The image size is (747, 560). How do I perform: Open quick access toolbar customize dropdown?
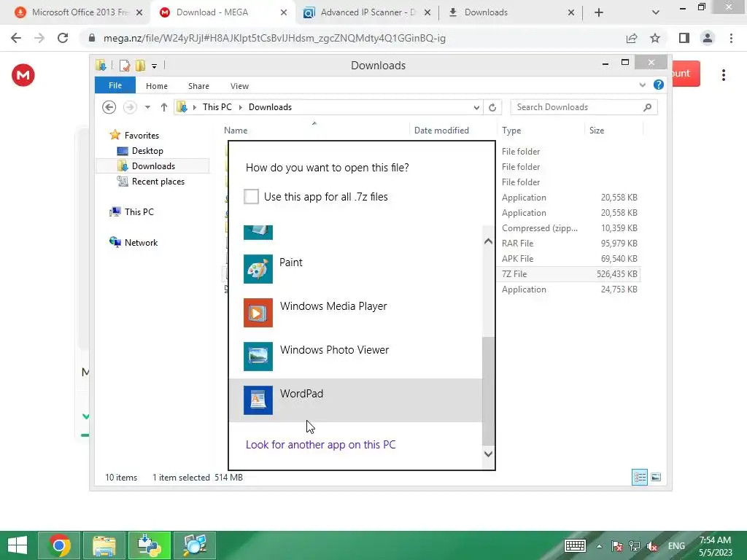(155, 66)
